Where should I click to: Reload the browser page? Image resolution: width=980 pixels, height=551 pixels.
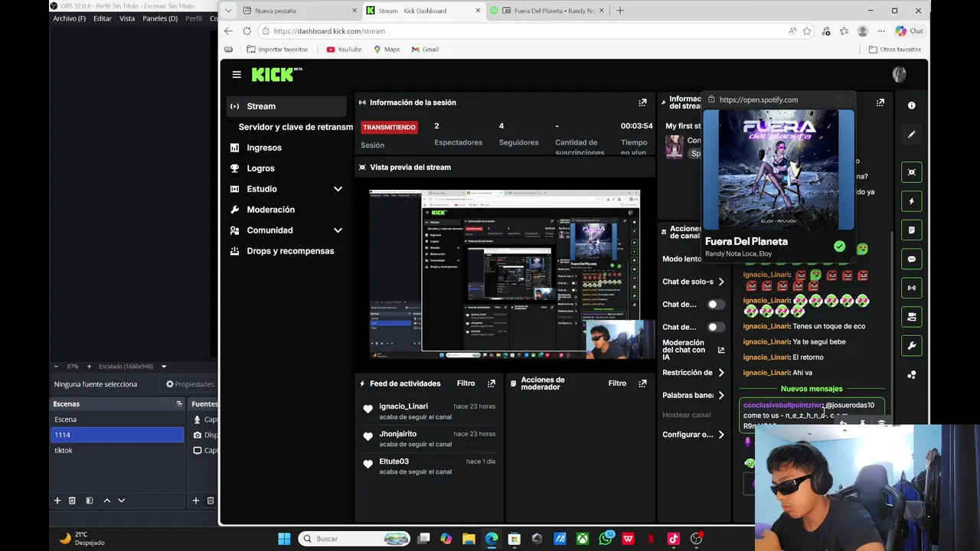[x=247, y=31]
